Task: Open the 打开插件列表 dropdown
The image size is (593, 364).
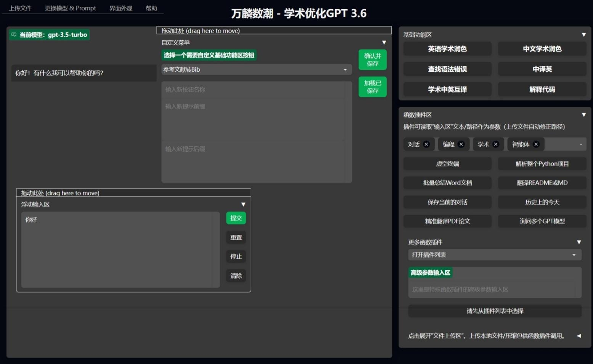Action: tap(495, 255)
